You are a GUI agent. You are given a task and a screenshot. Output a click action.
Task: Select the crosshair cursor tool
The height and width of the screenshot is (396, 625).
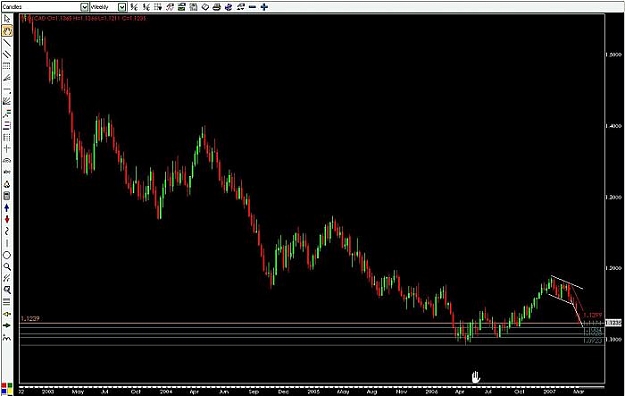pos(7,149)
